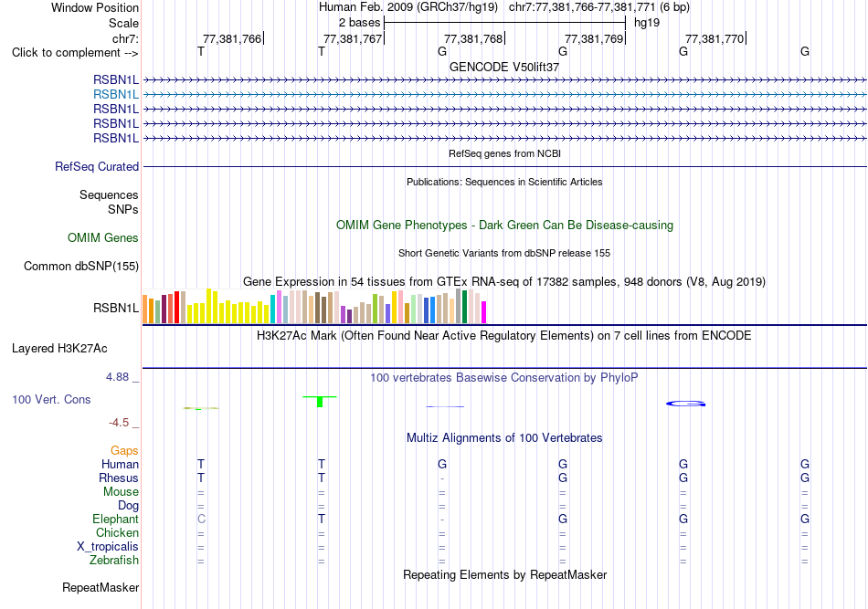Click the Rhesus species label
The image size is (868, 609).
click(119, 478)
